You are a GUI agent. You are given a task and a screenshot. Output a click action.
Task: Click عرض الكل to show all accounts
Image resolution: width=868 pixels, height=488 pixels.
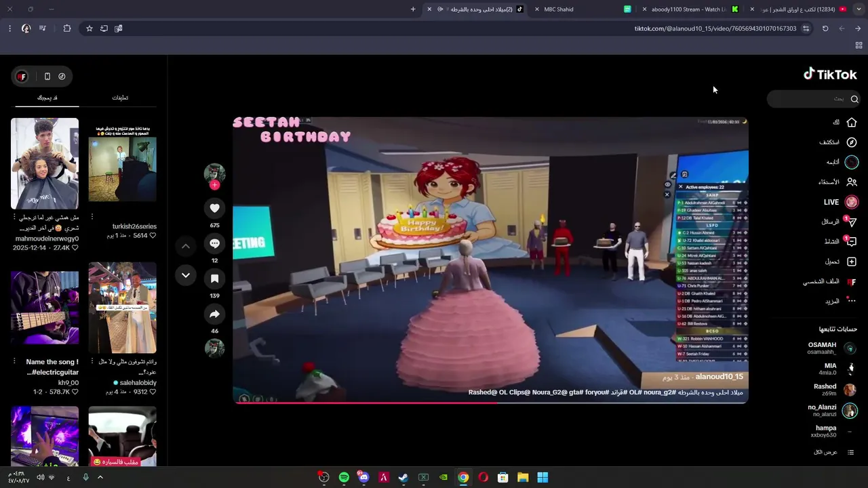[x=825, y=452]
